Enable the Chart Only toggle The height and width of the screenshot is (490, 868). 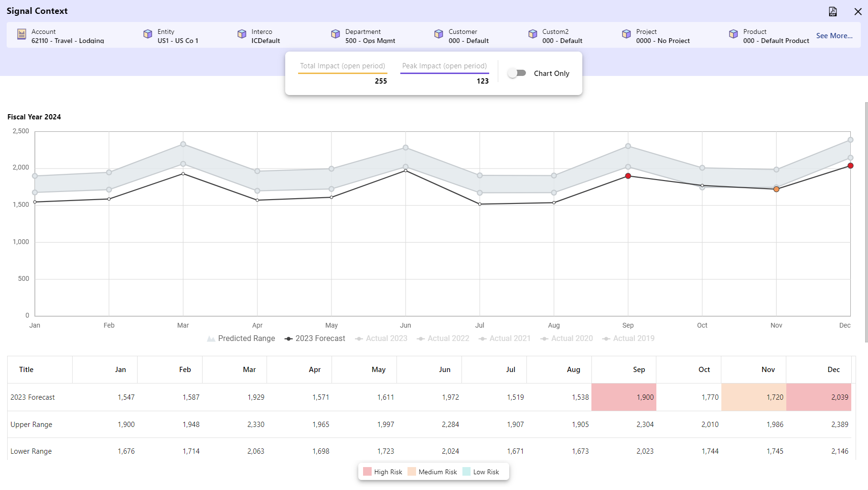pos(517,73)
